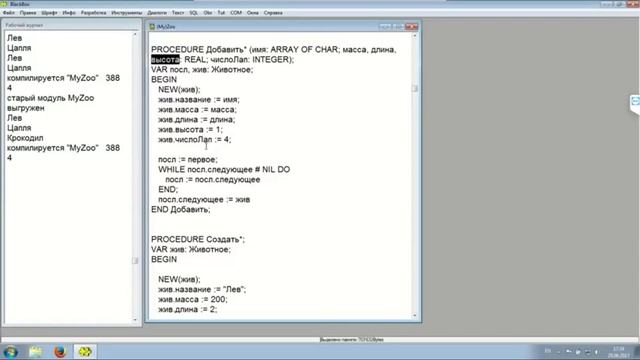
Task: Open the SQL menu
Action: point(193,13)
